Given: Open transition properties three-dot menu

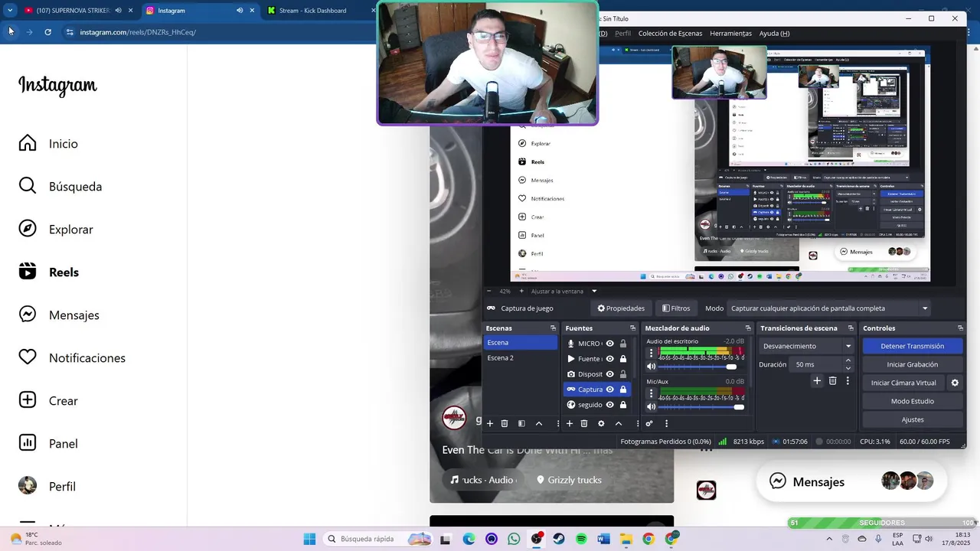Looking at the screenshot, I should click(848, 380).
